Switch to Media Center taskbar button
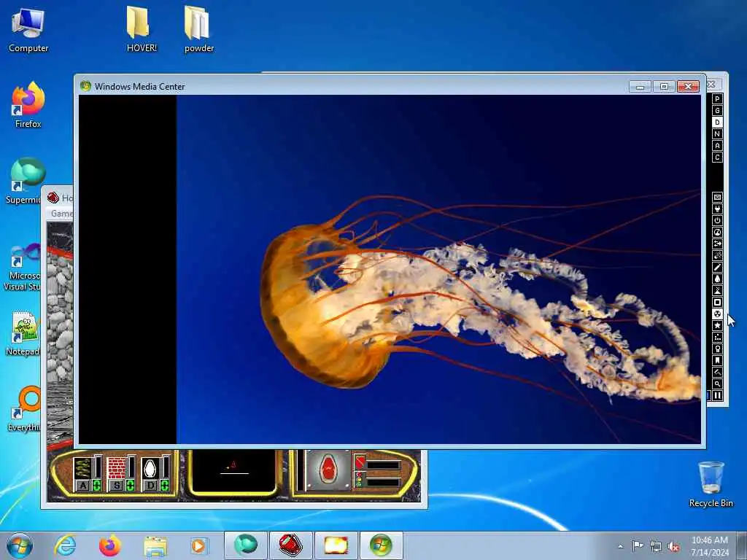The height and width of the screenshot is (560, 747). [x=381, y=545]
